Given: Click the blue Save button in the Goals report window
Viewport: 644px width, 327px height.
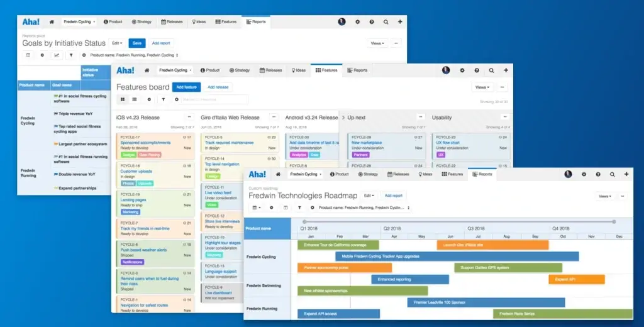Looking at the screenshot, I should click(x=137, y=43).
